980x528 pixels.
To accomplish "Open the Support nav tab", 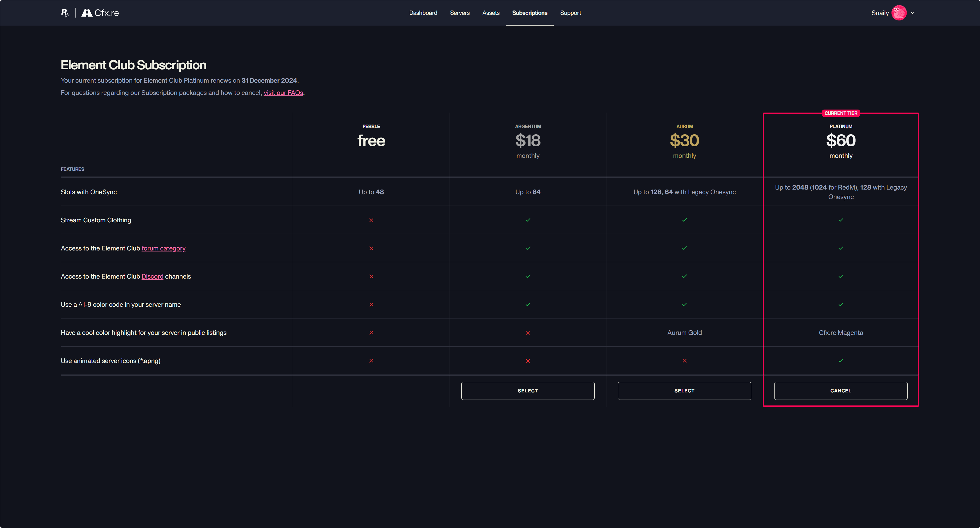I will pyautogui.click(x=570, y=13).
